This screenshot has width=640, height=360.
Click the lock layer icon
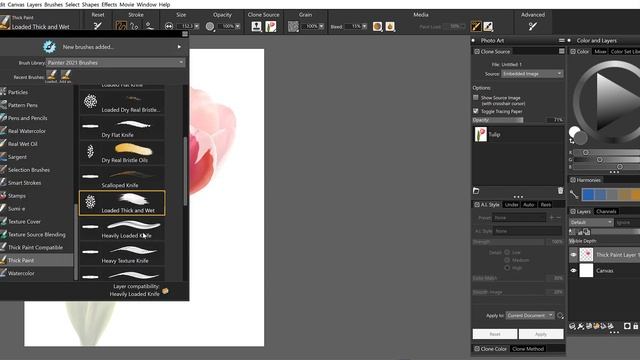636,326
